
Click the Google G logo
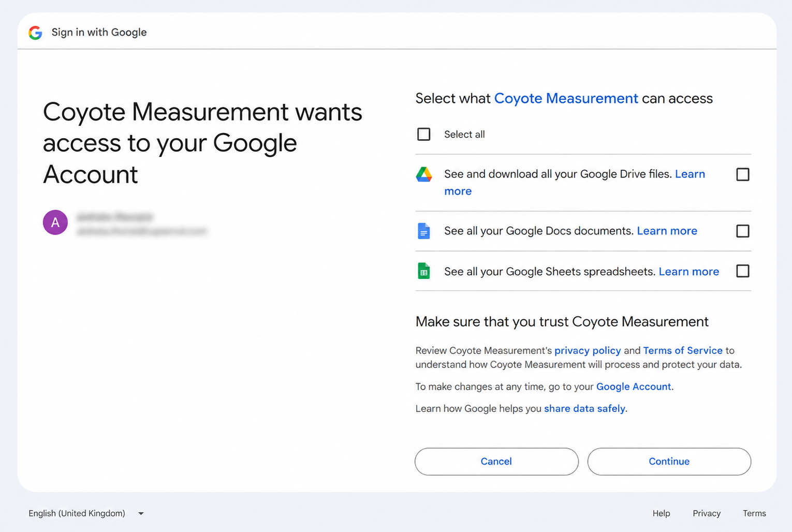click(35, 33)
